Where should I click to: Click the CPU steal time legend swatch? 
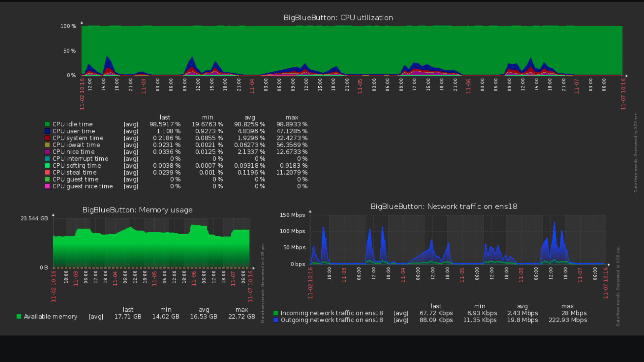(47, 172)
